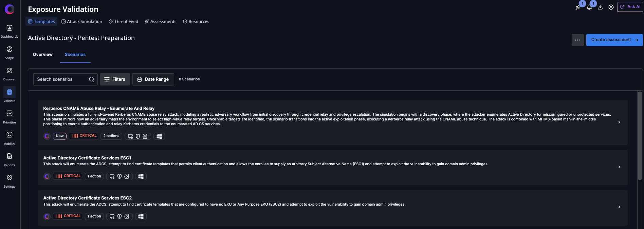Open the help lifebuoy icon
This screenshot has width=644, height=229.
tap(611, 7)
